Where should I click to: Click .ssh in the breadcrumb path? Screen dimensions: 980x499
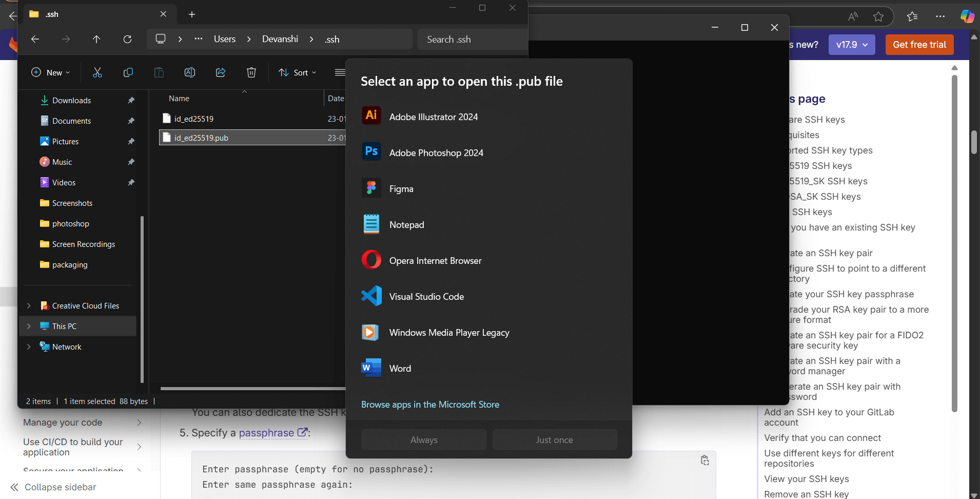(332, 40)
